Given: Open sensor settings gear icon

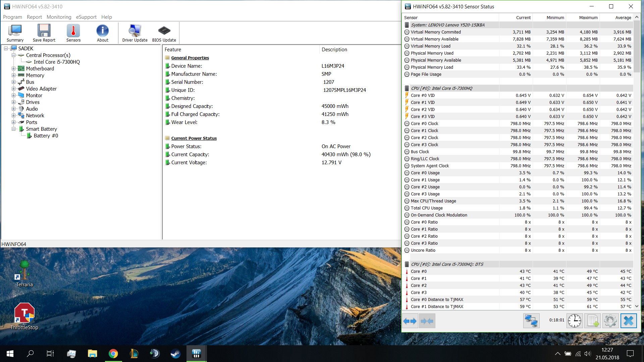Looking at the screenshot, I should [610, 321].
